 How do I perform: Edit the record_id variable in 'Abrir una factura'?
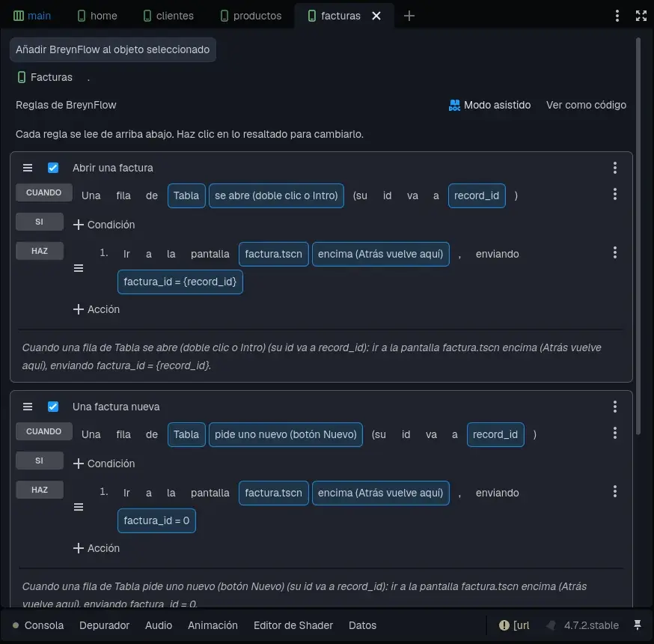click(x=477, y=195)
